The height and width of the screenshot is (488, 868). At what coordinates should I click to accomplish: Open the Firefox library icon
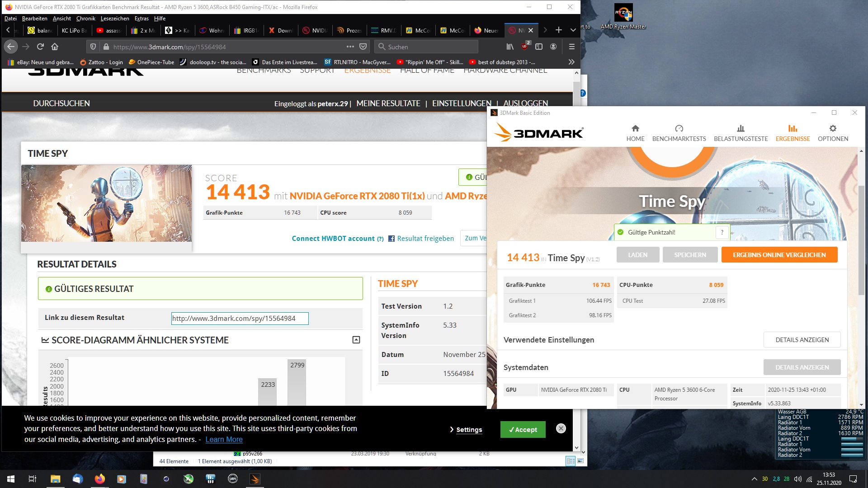pos(510,47)
